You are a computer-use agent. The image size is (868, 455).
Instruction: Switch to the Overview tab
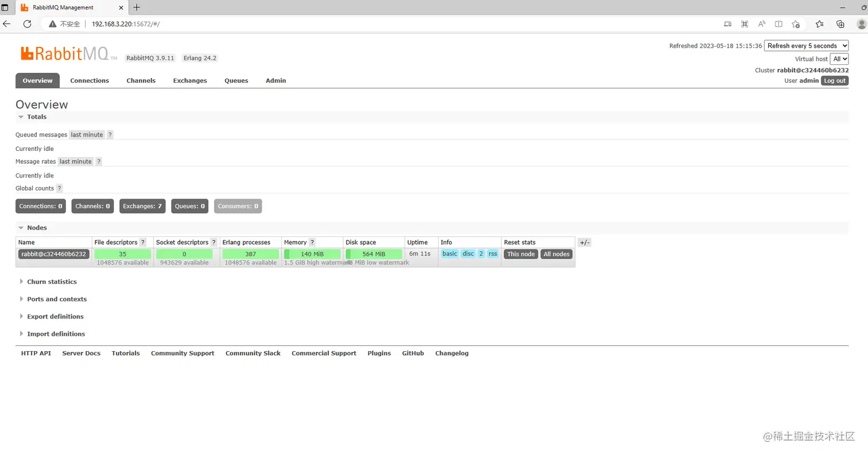pos(37,81)
